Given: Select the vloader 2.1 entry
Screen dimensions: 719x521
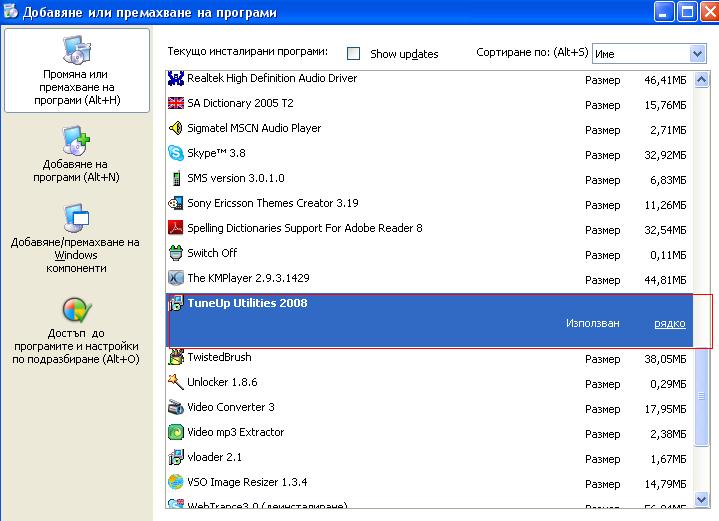Looking at the screenshot, I should 429,458.
